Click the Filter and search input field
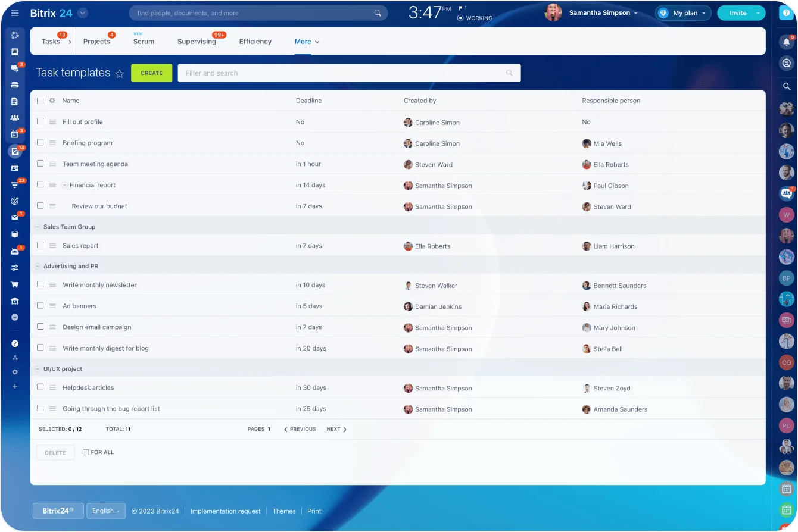 tap(342, 73)
